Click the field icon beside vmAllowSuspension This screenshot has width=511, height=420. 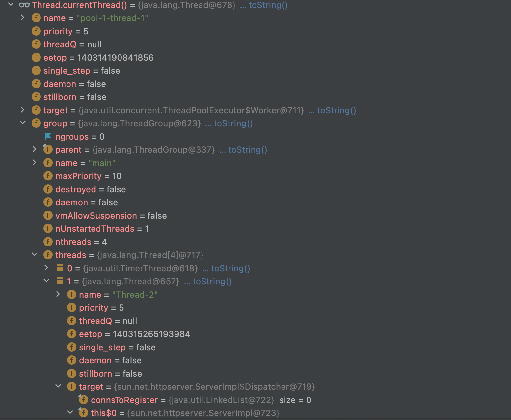[x=48, y=216]
